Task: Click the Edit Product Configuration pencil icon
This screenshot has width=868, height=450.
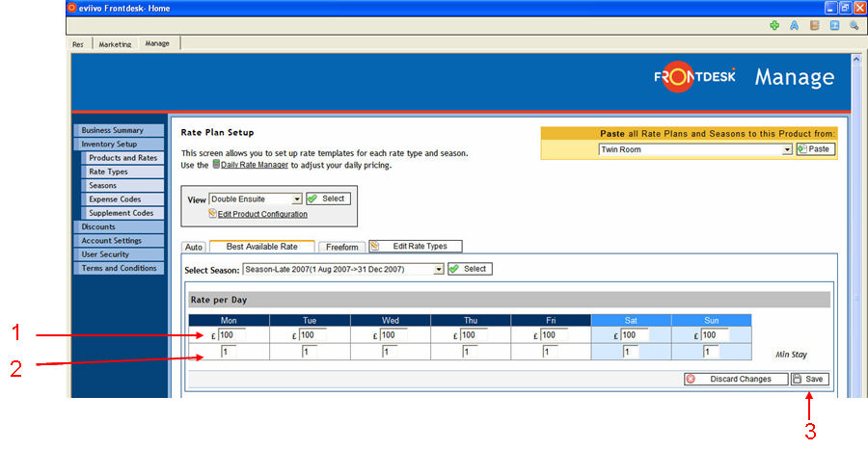Action: pyautogui.click(x=213, y=214)
